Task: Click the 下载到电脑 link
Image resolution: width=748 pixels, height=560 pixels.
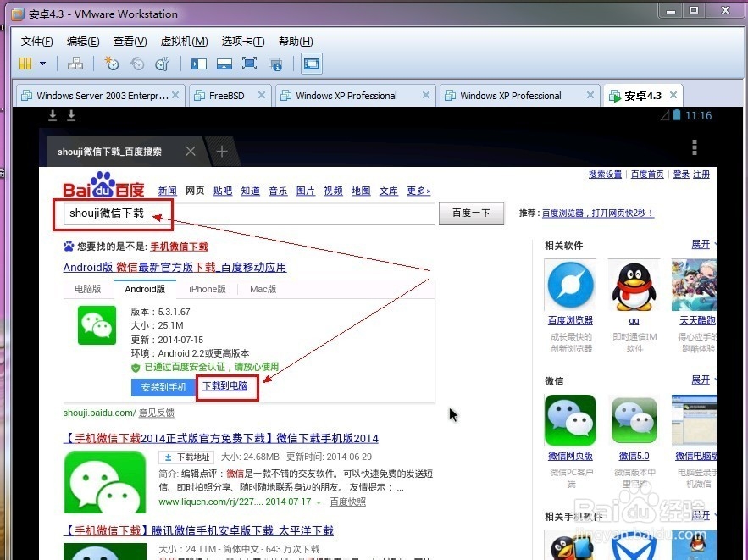Action: click(x=225, y=385)
